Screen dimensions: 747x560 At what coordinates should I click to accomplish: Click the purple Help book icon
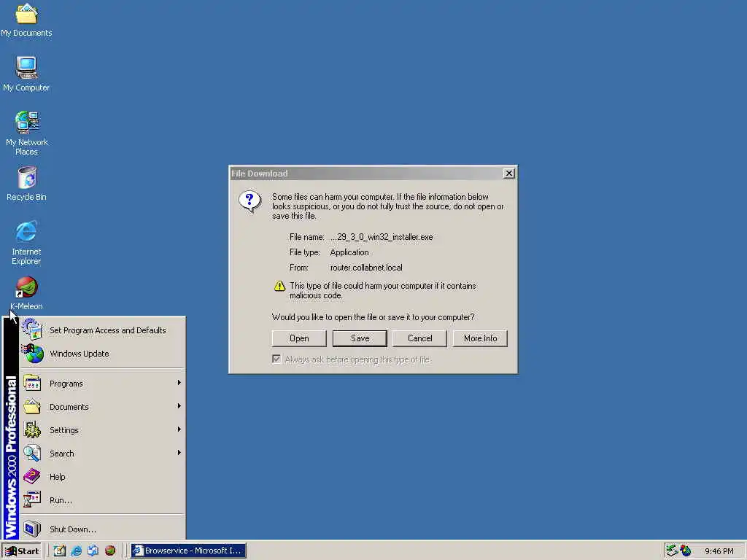point(32,476)
